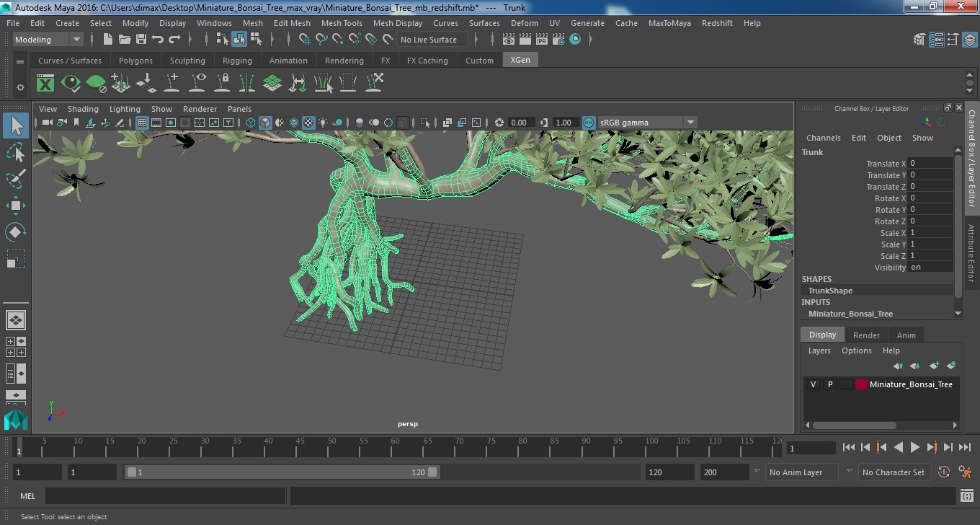Open the layer editor Options menu
Viewport: 980px width, 525px height.
pyautogui.click(x=857, y=350)
